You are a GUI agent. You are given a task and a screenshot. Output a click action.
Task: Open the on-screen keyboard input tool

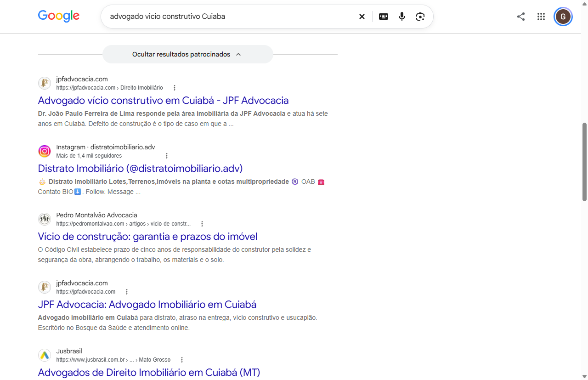pos(384,17)
